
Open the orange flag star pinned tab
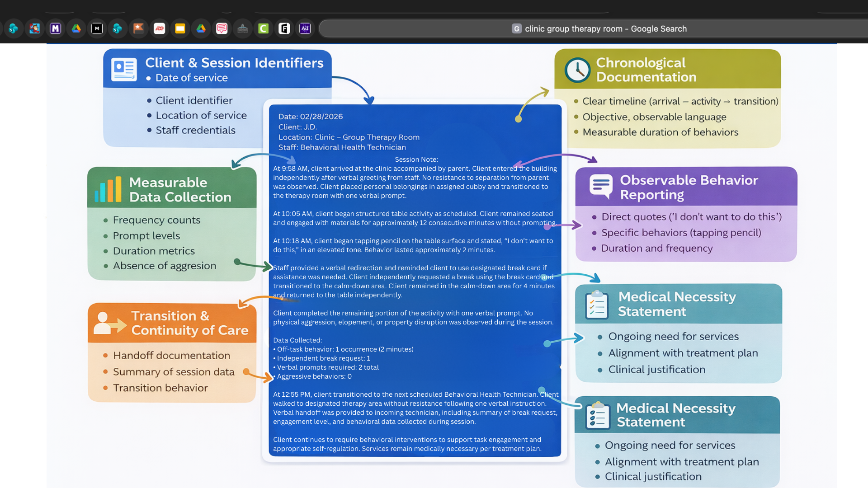[138, 29]
